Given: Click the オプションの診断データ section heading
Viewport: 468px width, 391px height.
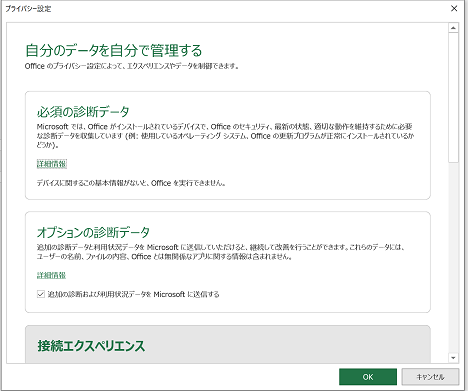Looking at the screenshot, I should point(93,232).
